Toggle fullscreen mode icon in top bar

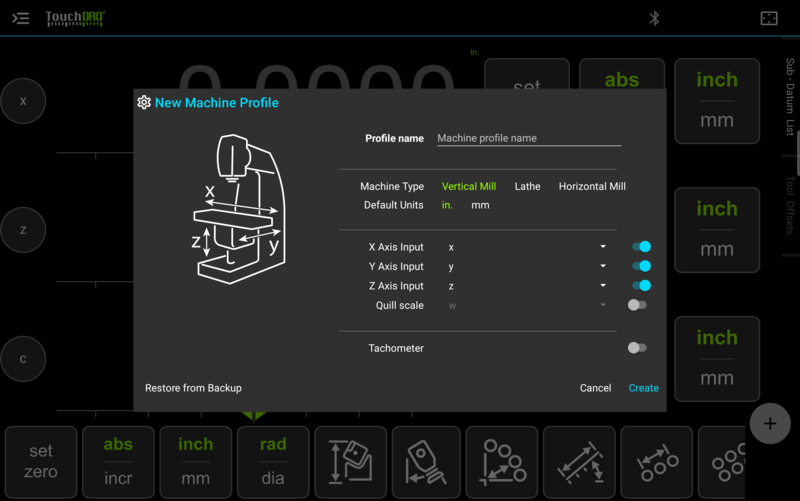point(769,19)
